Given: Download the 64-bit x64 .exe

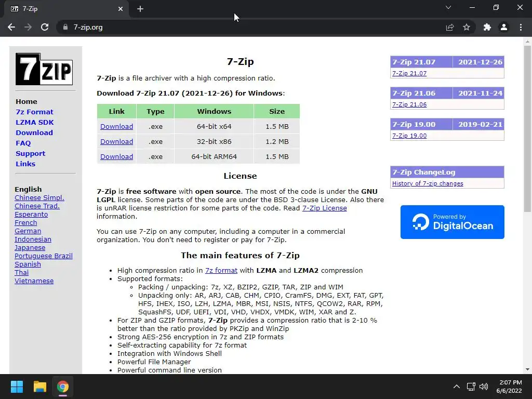Looking at the screenshot, I should pyautogui.click(x=116, y=127).
